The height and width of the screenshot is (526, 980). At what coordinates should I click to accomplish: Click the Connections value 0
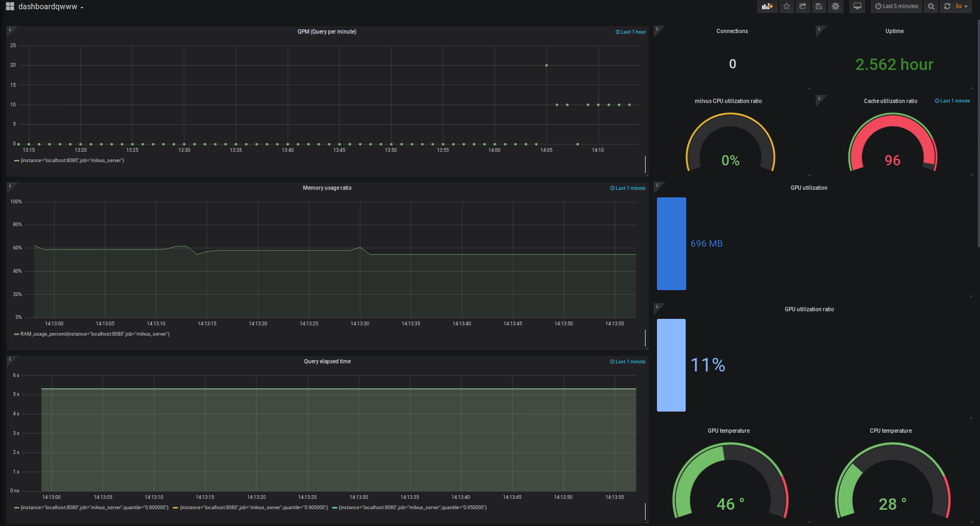[732, 64]
